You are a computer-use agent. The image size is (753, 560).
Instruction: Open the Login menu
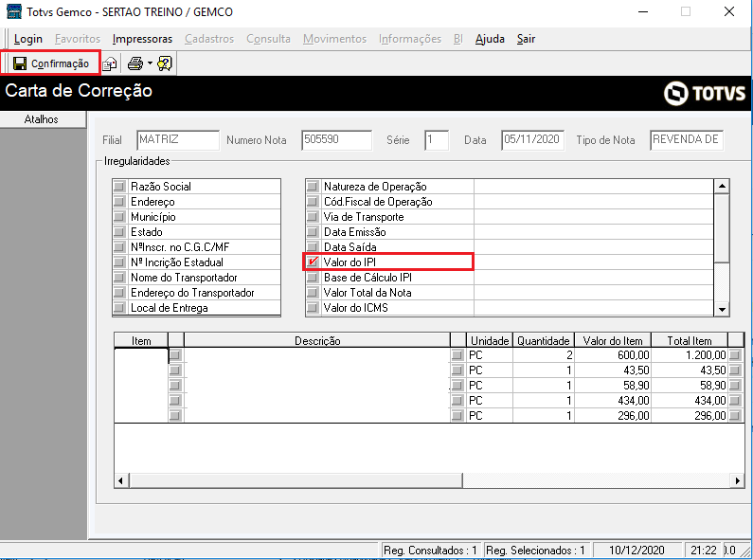pos(28,39)
